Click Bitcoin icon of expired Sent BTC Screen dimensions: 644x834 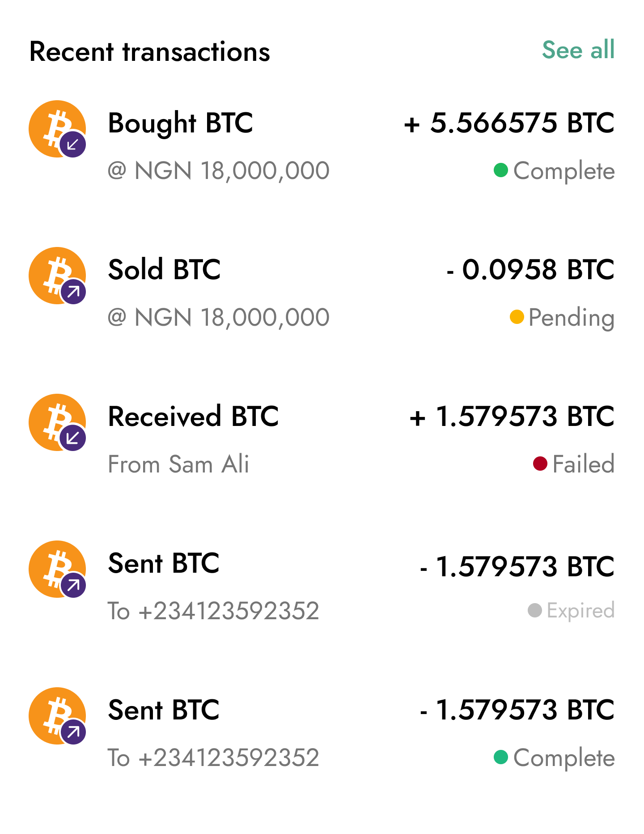[57, 569]
